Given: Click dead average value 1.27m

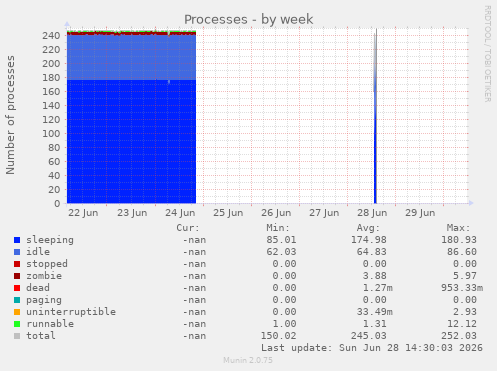Looking at the screenshot, I should 378,288.
